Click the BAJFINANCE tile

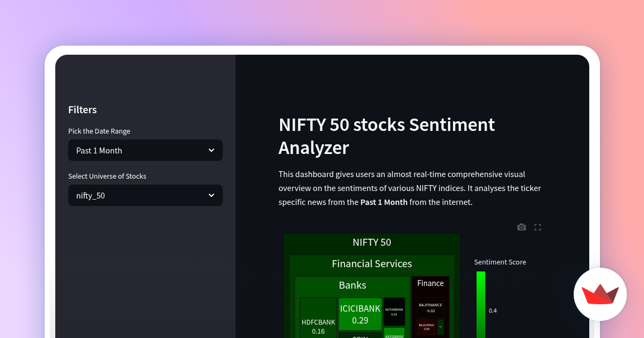(430, 307)
